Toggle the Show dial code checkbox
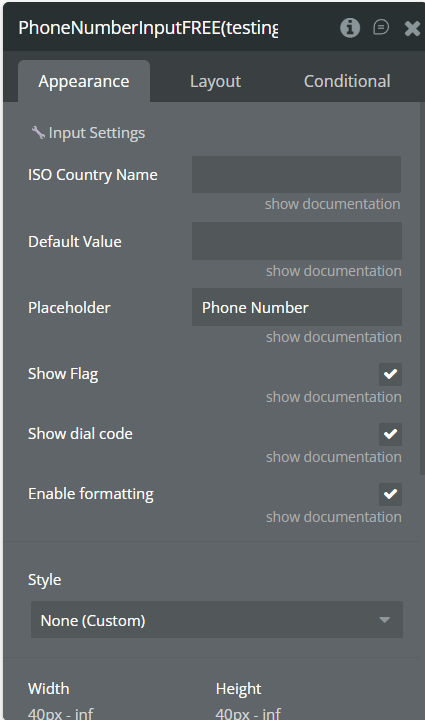This screenshot has height=720, width=425. (390, 434)
